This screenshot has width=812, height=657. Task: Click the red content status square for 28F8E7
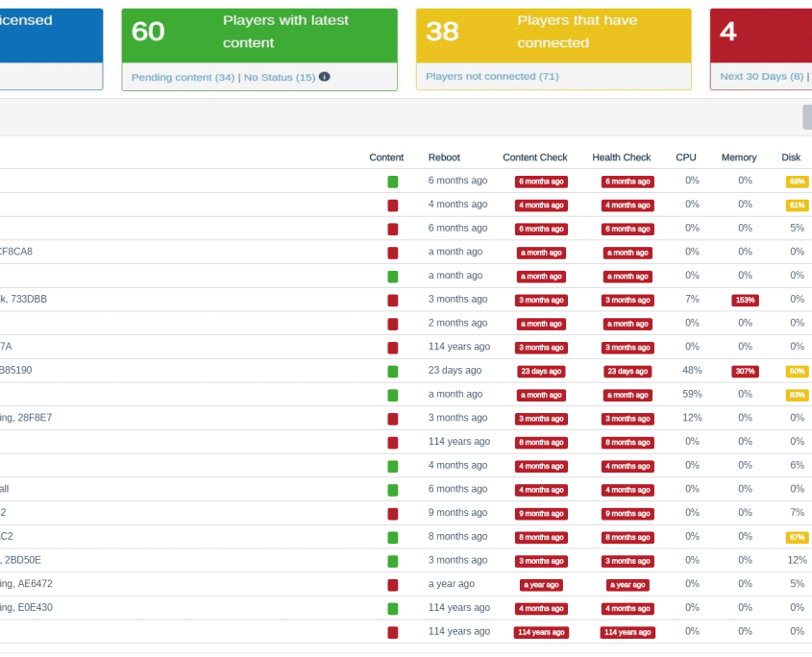tap(392, 419)
